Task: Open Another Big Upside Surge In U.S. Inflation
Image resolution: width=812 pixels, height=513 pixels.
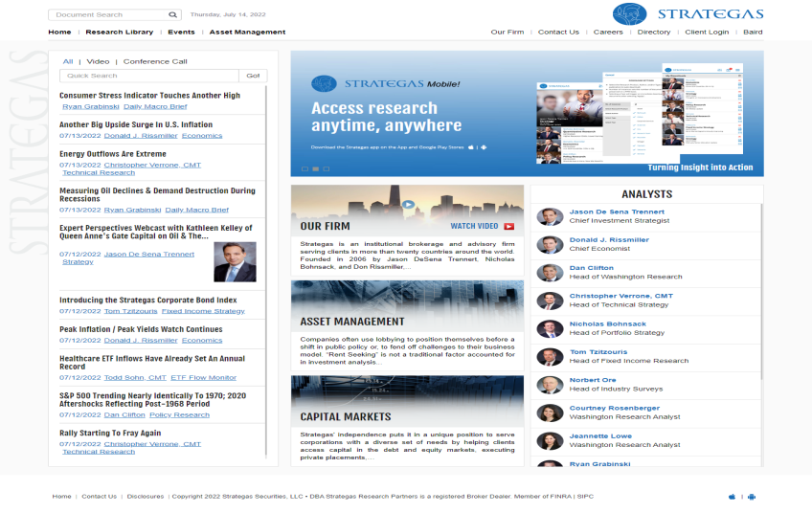Action: [136, 124]
